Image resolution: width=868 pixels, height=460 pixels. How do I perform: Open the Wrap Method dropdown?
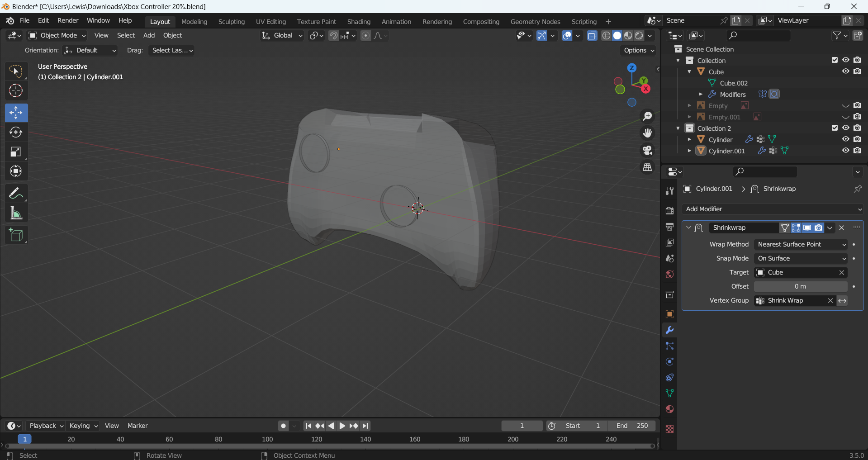click(801, 244)
